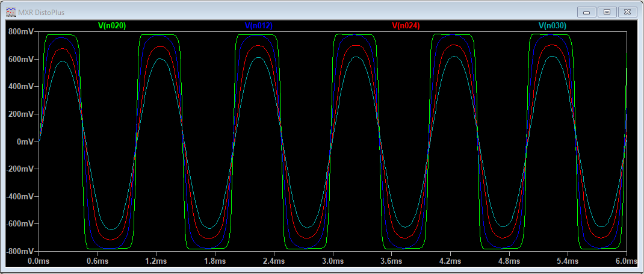
Task: Click the -800mV vertical axis label
Action: tap(20, 251)
